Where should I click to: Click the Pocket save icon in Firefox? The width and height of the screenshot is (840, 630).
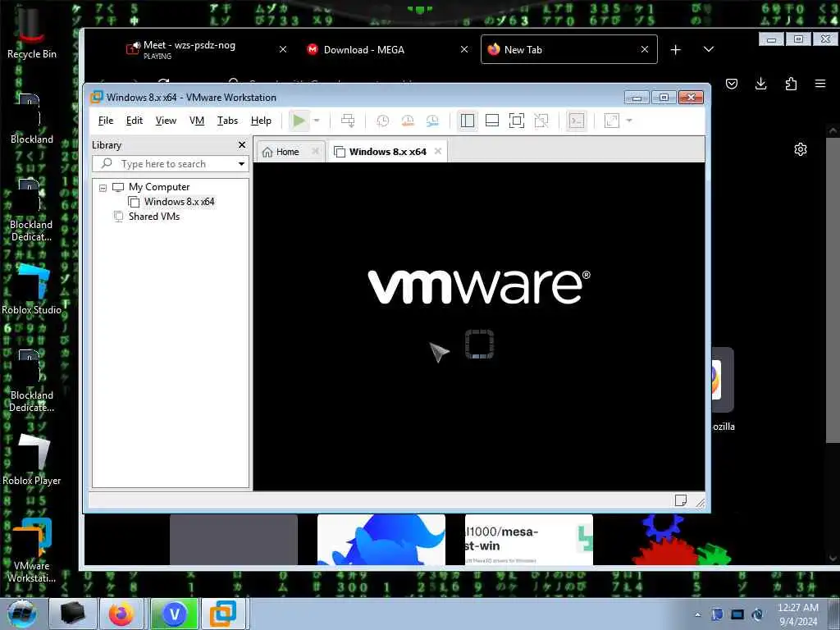coord(731,84)
